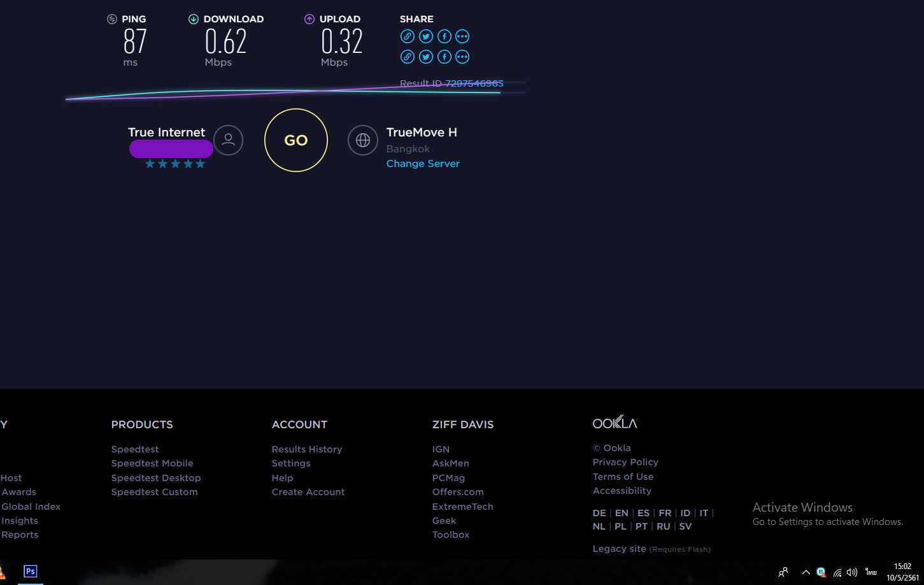Click the upload speed value 0.32
This screenshot has width=924, height=585.
click(342, 42)
